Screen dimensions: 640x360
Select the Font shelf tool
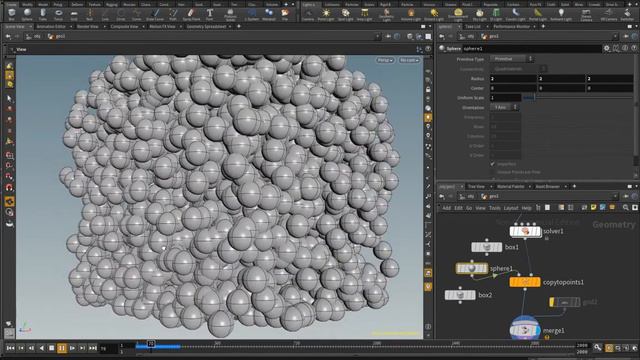click(x=209, y=14)
